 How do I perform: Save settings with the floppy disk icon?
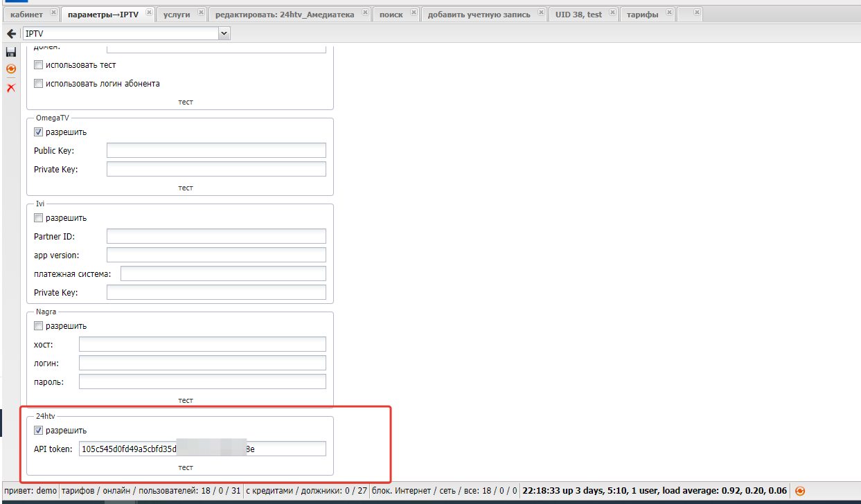(x=11, y=52)
